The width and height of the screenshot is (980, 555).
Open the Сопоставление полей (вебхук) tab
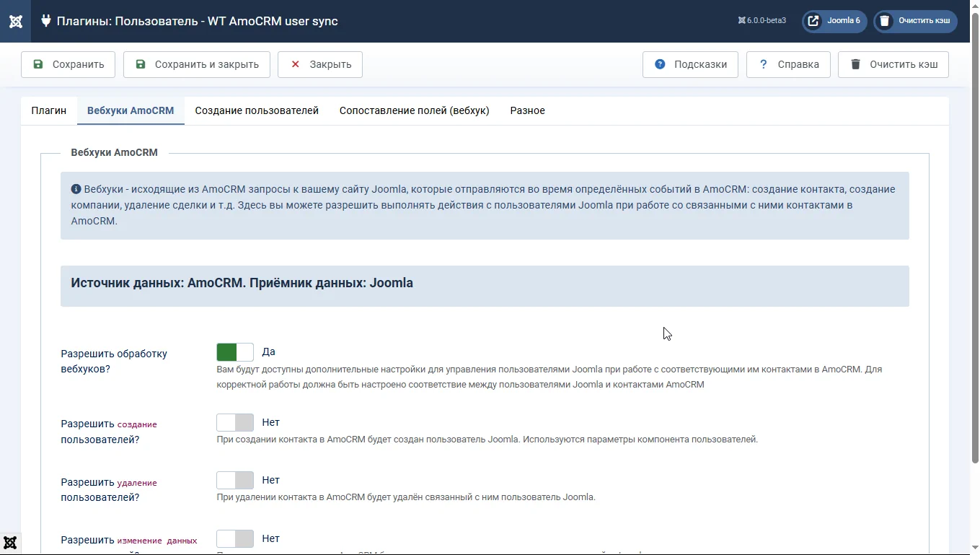(414, 110)
